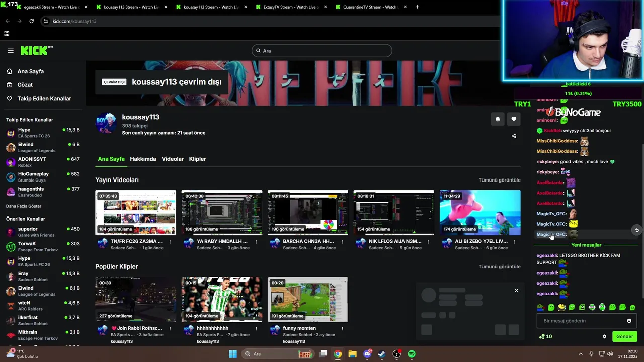Click Tümünü görüntüle for Popüler Klipler

coord(500,267)
